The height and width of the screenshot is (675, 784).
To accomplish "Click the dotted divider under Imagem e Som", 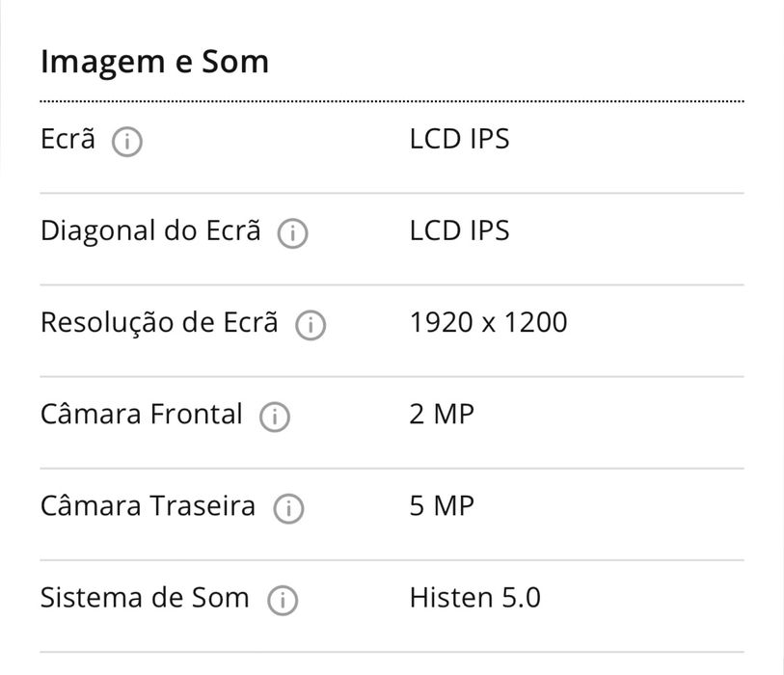I will coord(392,100).
